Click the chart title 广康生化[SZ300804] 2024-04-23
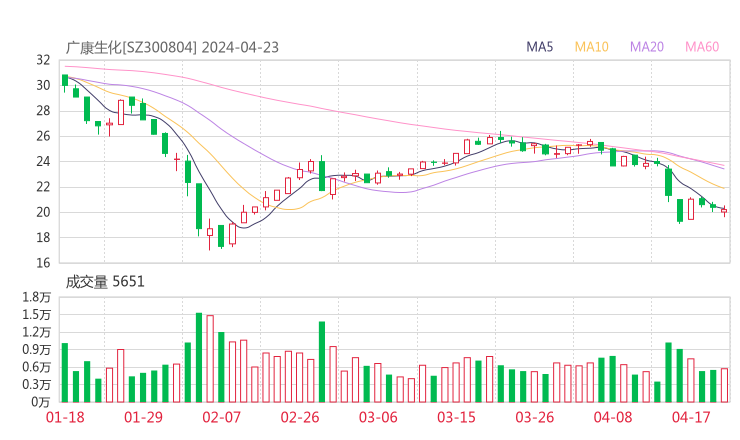The image size is (740, 440). [x=172, y=47]
